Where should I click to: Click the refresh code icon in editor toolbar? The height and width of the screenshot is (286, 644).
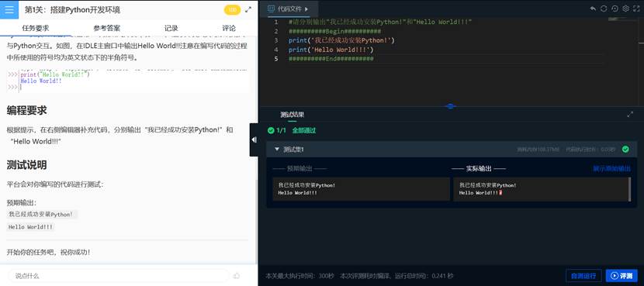coord(604,9)
